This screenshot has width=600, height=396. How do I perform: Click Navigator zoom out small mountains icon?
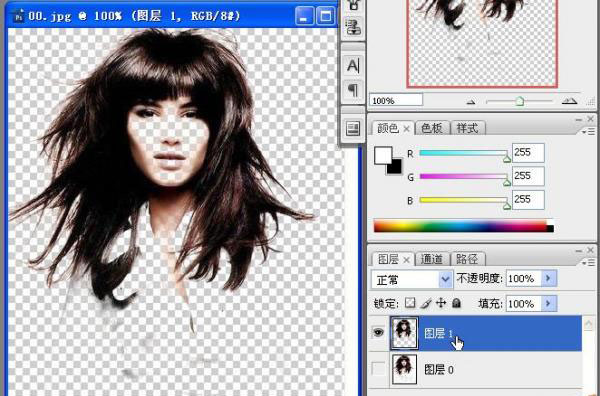(471, 102)
